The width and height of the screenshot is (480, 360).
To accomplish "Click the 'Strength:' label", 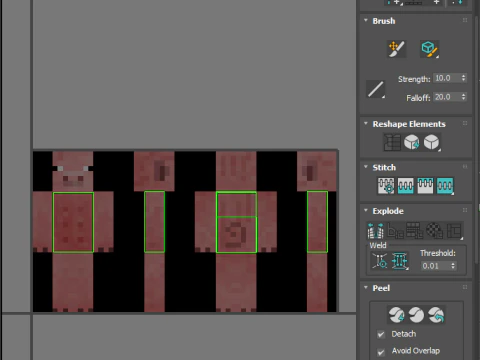I will [414, 79].
